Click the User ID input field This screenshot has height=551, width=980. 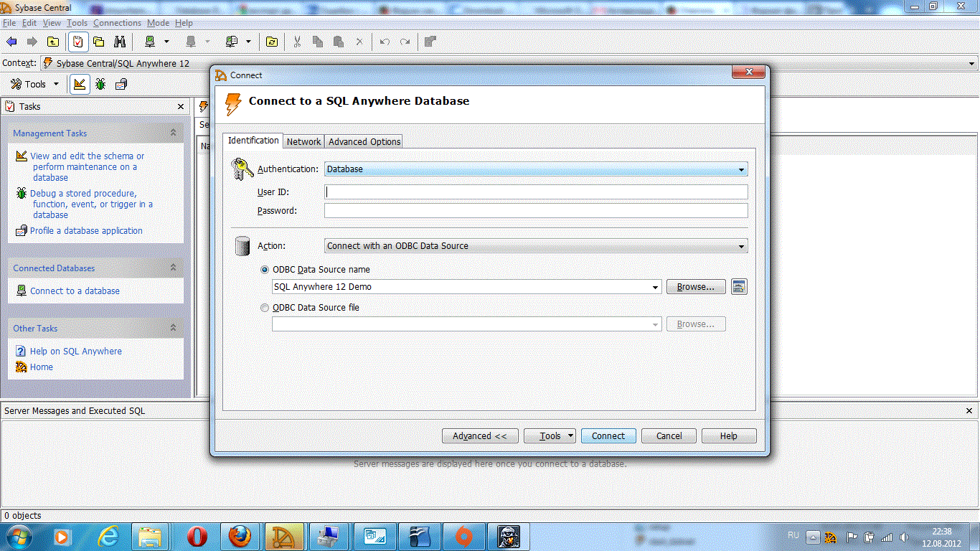pyautogui.click(x=536, y=192)
